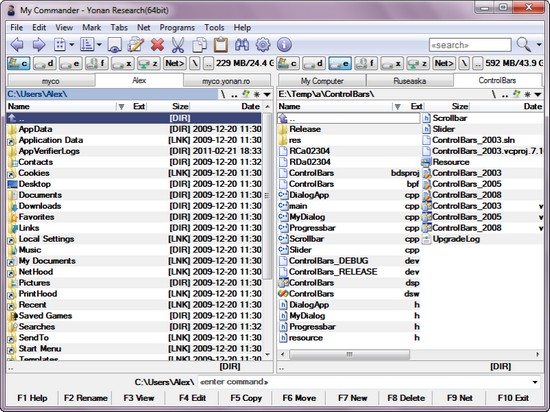Viewport: 550px width, 412px height.
Task: Select the scissors Cut icon
Action: (178, 45)
